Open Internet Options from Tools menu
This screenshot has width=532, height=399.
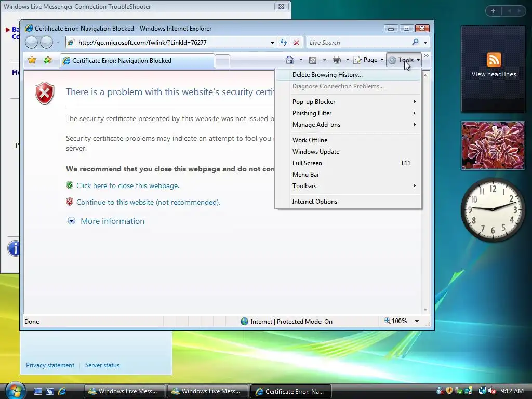tap(348, 202)
